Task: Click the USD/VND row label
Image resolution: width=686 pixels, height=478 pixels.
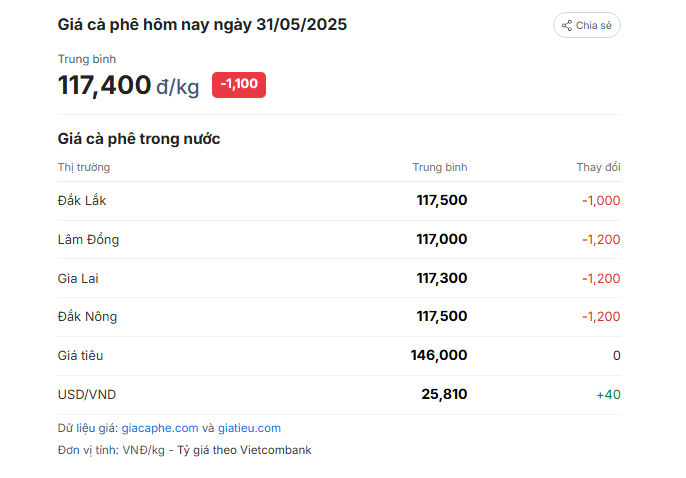Action: pos(87,394)
